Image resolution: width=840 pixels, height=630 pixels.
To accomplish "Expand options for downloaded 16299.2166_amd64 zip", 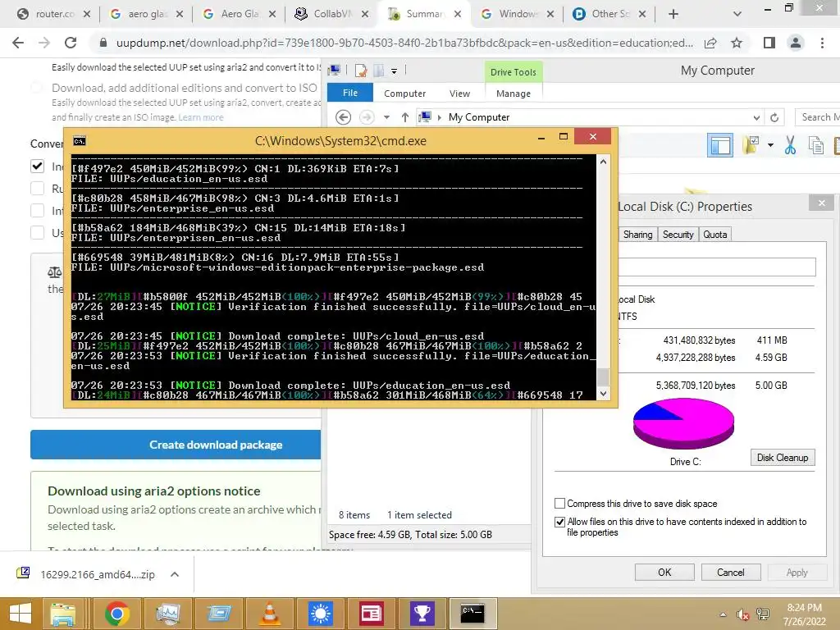I will (x=174, y=574).
